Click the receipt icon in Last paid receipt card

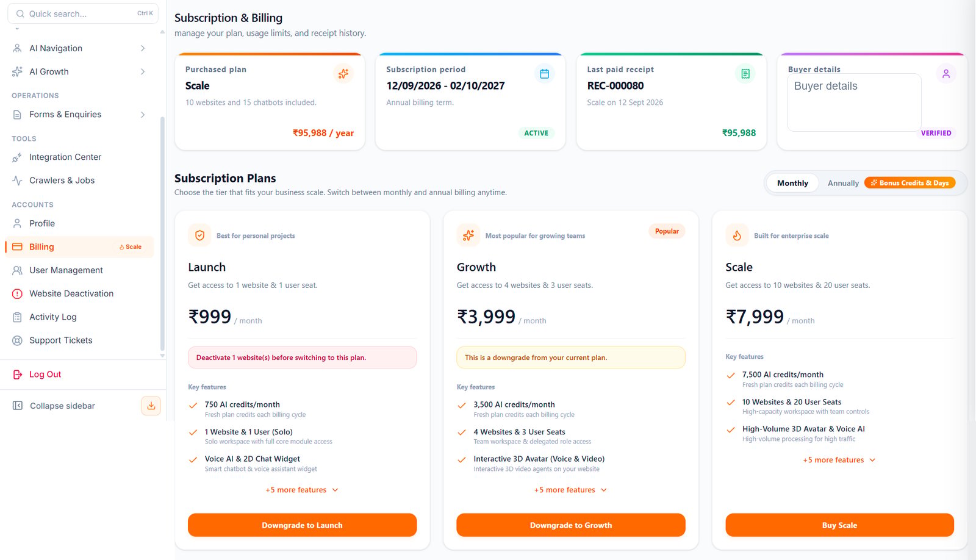(x=745, y=74)
